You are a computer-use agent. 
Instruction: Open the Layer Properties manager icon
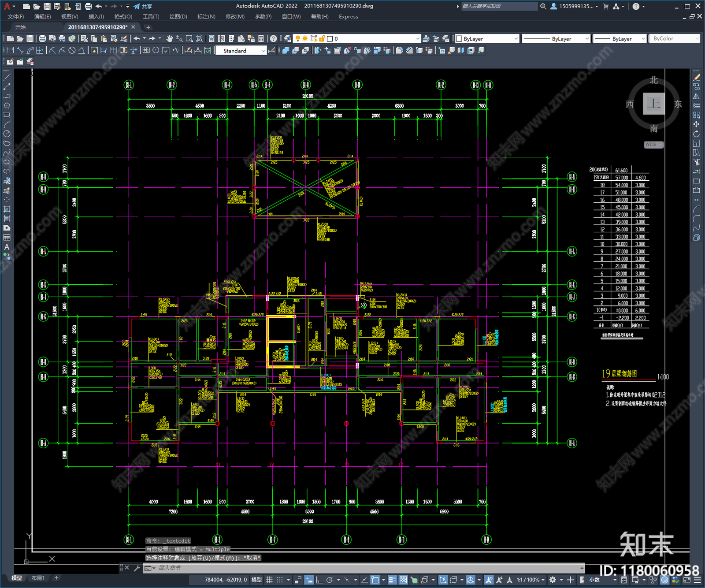[288, 39]
